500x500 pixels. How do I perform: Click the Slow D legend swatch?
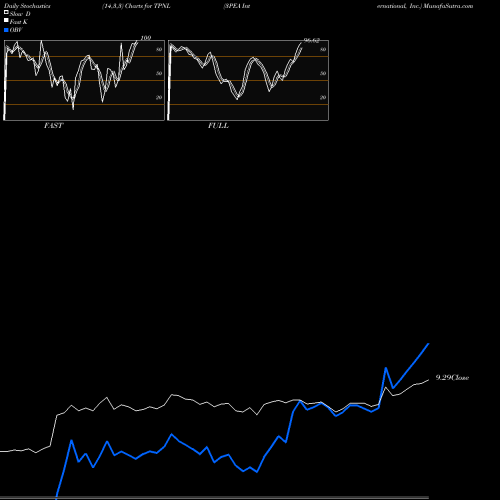tap(6, 12)
